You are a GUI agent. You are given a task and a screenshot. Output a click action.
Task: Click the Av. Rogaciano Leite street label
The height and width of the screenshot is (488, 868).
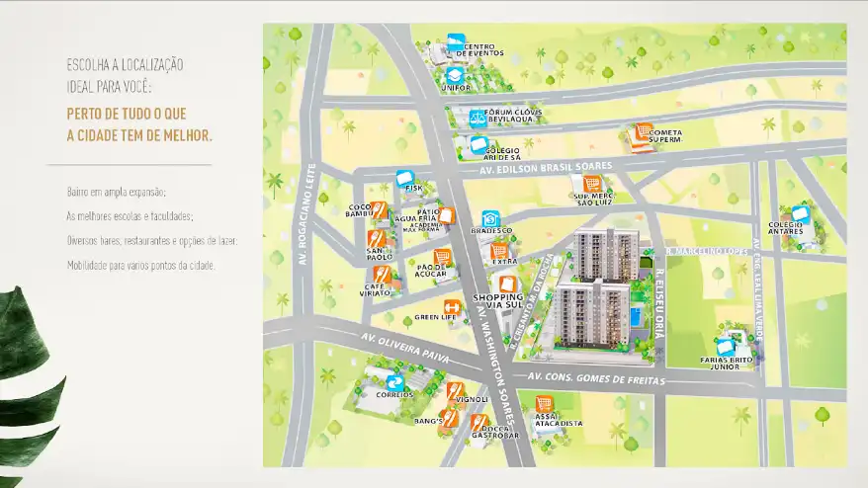tap(306, 214)
